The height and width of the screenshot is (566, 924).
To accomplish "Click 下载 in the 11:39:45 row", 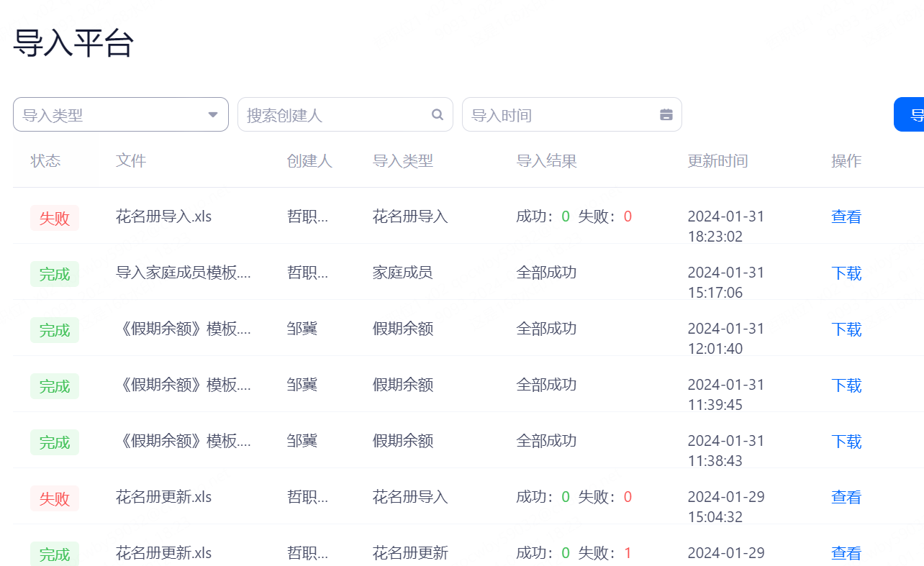I will (846, 385).
